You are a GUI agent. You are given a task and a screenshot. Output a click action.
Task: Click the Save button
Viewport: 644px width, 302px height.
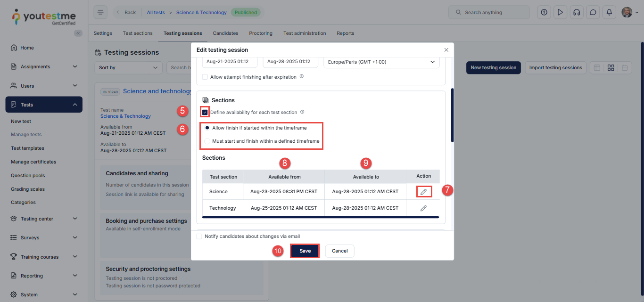pos(305,251)
